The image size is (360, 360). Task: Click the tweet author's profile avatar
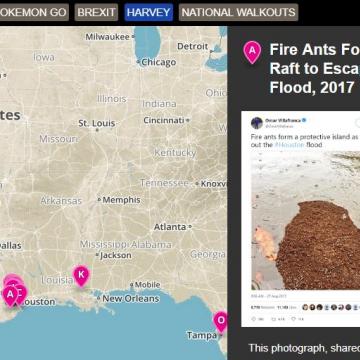click(257, 123)
